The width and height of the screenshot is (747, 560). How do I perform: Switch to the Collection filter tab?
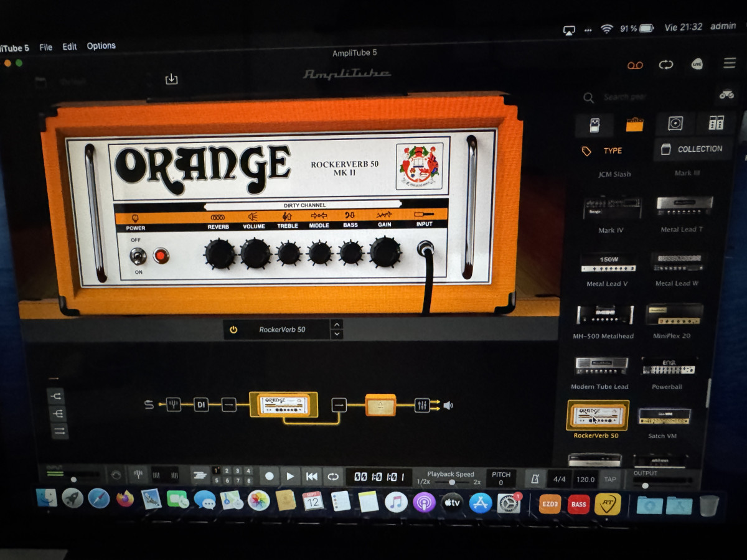pos(693,149)
